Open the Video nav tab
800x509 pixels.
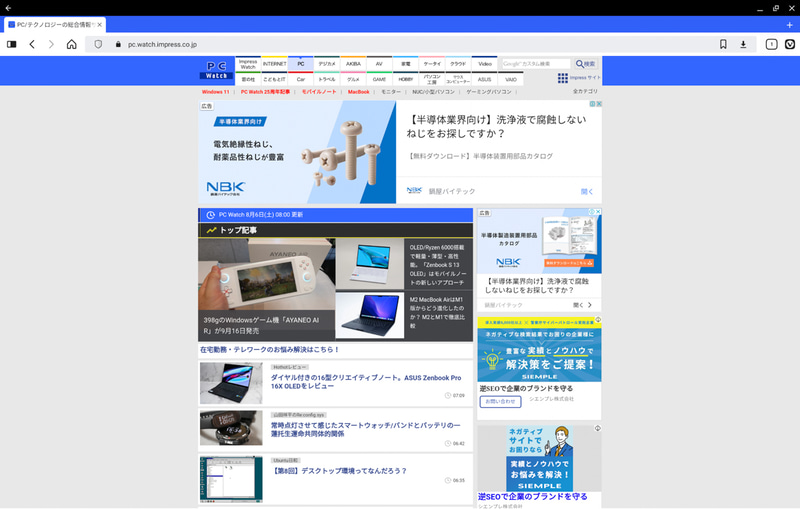(x=485, y=64)
